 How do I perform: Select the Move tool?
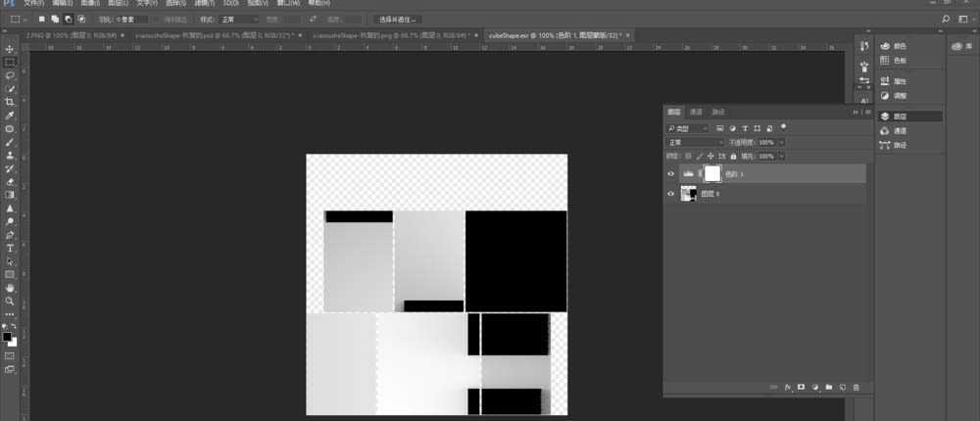[x=10, y=49]
